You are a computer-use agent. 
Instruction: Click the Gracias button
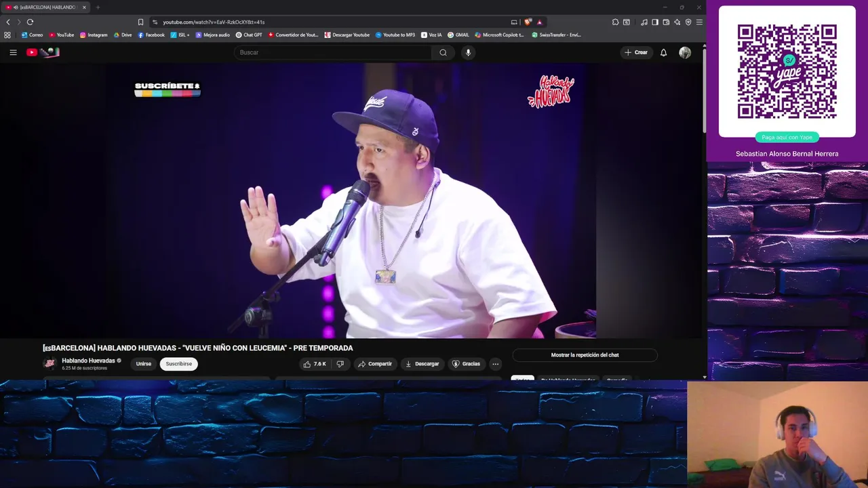[x=466, y=364]
